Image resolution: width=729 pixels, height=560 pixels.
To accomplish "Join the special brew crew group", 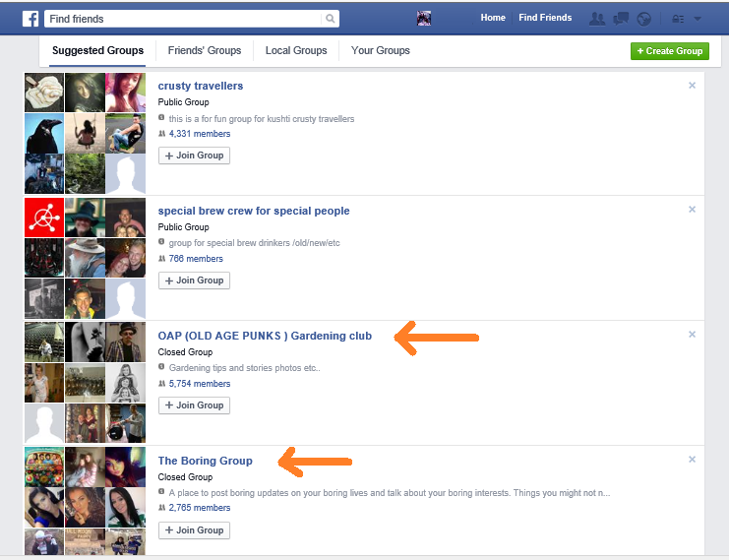I will (195, 280).
